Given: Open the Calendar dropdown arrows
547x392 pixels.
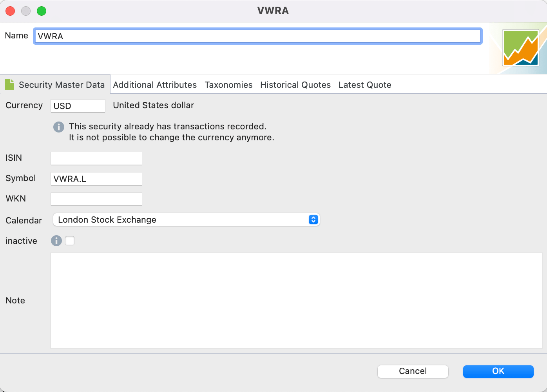Looking at the screenshot, I should coord(313,220).
